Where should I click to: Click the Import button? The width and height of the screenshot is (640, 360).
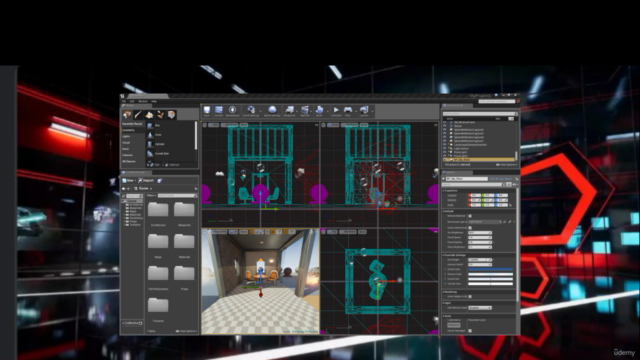146,180
